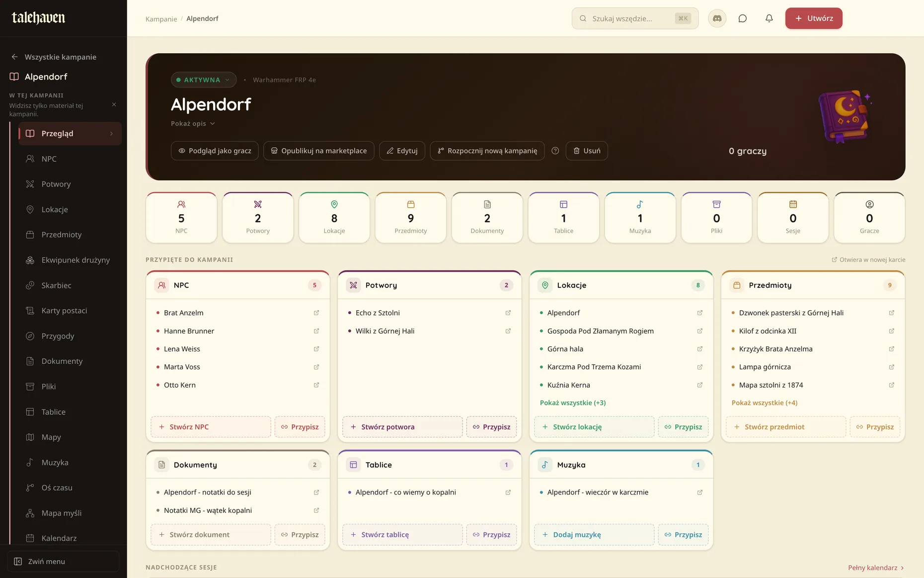Go back to Wszystkie kampanie

(54, 57)
